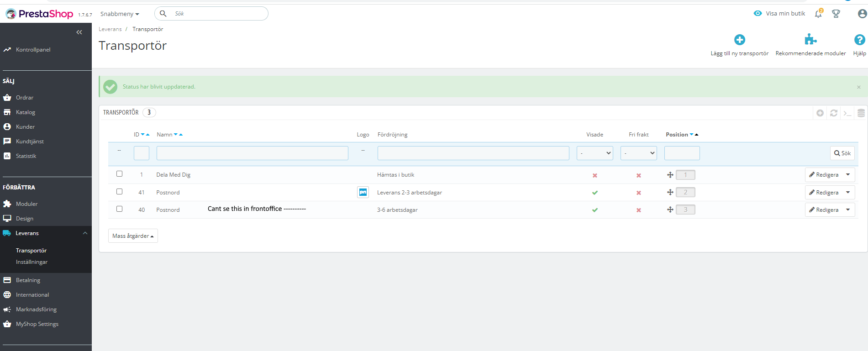Click Redigera for Postnord ID 41
Viewport: 868px width, 351px height.
pos(824,192)
